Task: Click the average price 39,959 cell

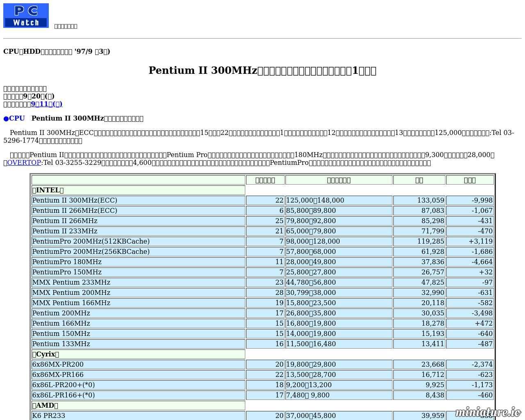Action: (x=419, y=415)
